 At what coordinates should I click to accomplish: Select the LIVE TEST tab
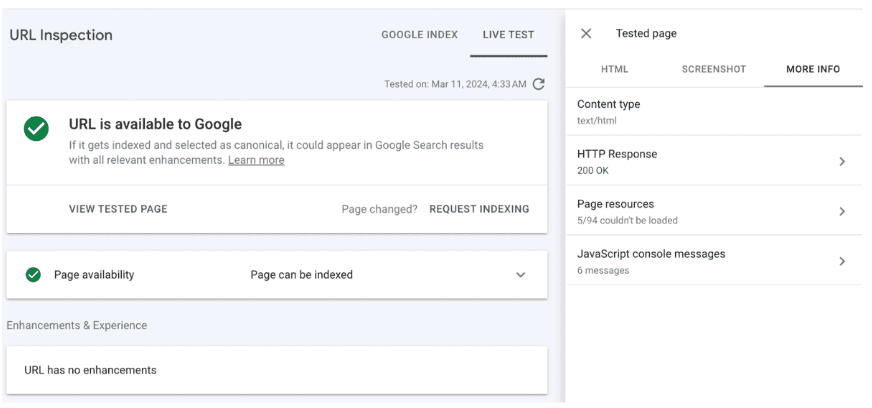pyautogui.click(x=508, y=34)
